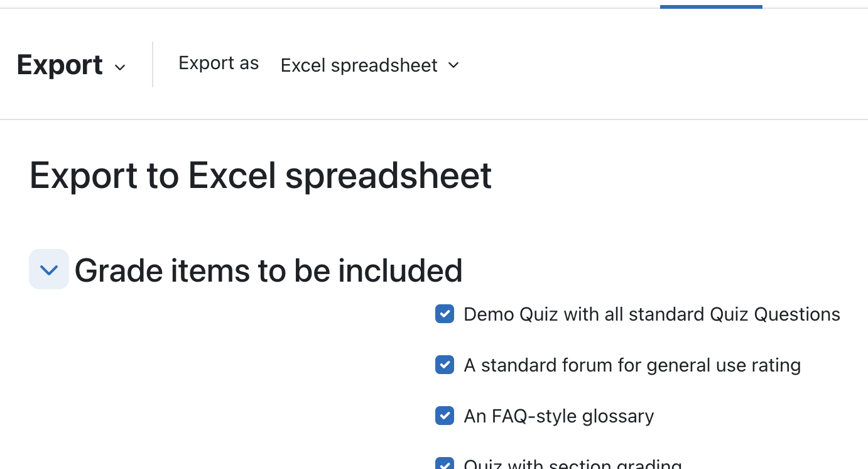Image resolution: width=868 pixels, height=469 pixels.
Task: Click the Excel spreadsheet text in Export as menu
Action: 359,65
